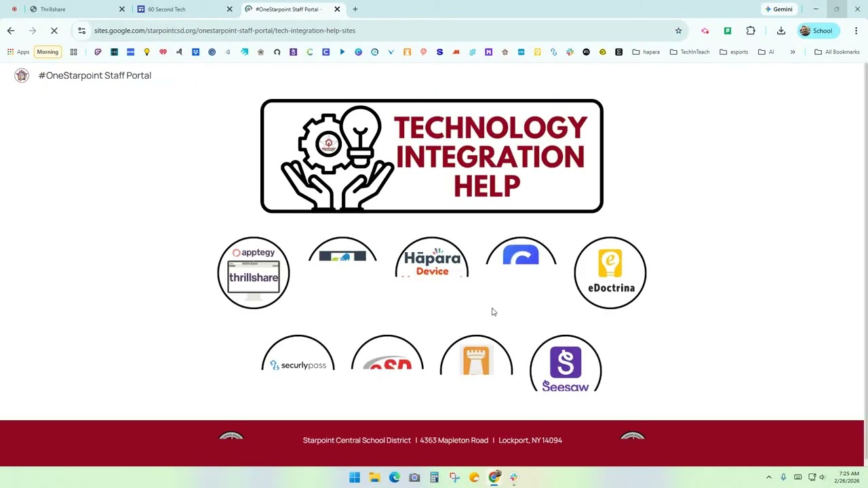Viewport: 868px width, 488px height.
Task: Open the TechInTeach bookmarks folder
Action: pos(690,52)
